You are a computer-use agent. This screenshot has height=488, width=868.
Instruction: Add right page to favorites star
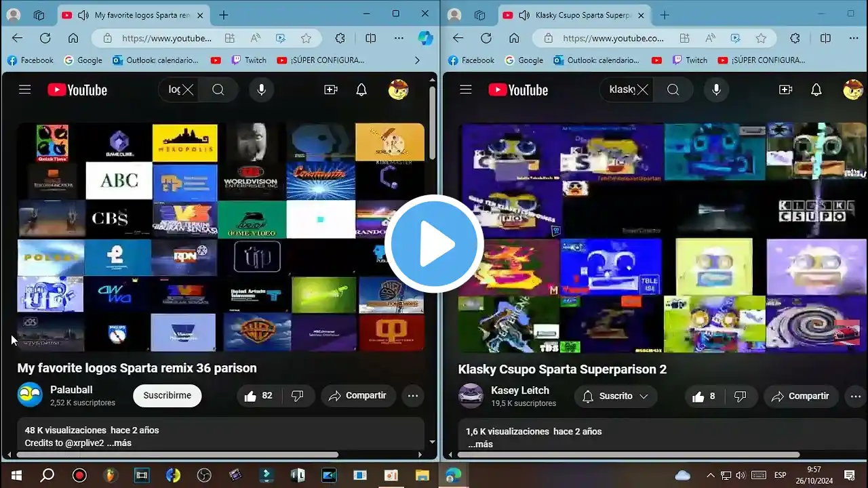(760, 39)
